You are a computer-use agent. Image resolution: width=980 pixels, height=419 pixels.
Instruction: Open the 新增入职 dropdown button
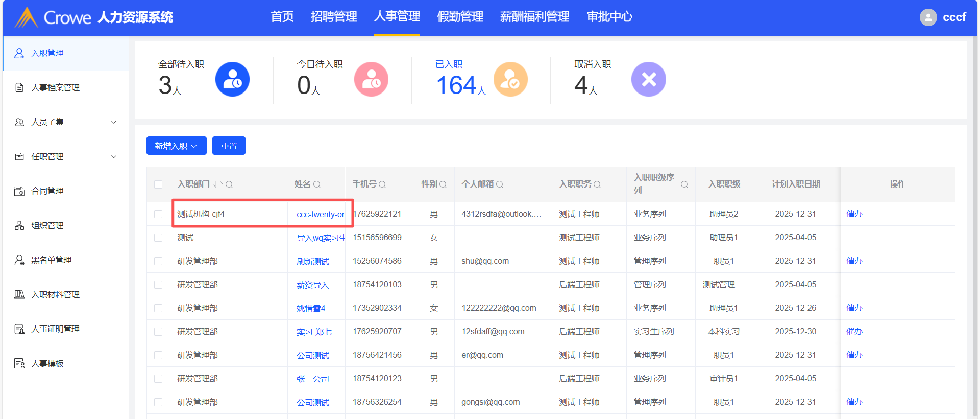point(176,146)
